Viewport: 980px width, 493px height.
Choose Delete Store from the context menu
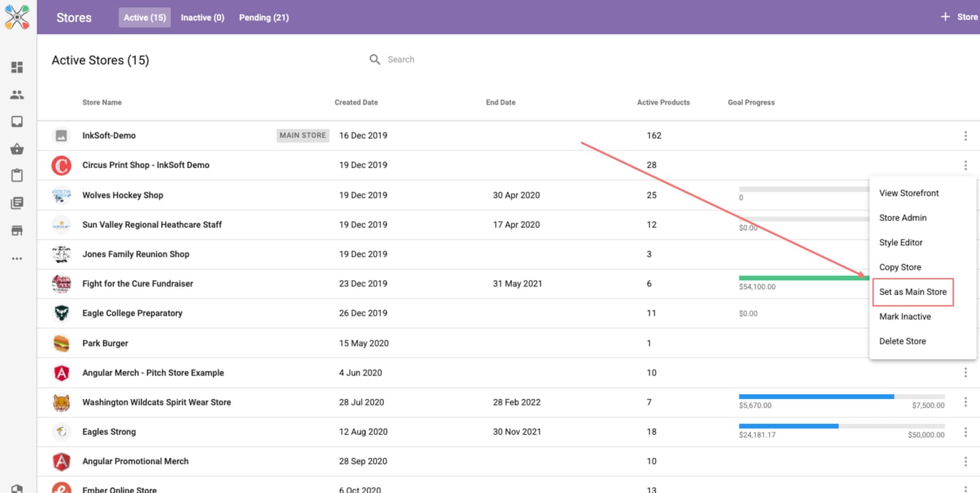point(902,341)
